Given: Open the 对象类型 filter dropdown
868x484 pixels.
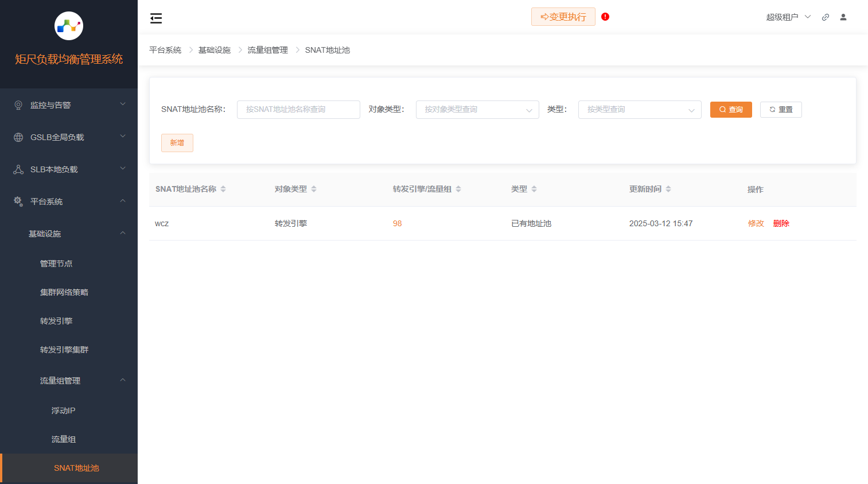Looking at the screenshot, I should tap(477, 110).
